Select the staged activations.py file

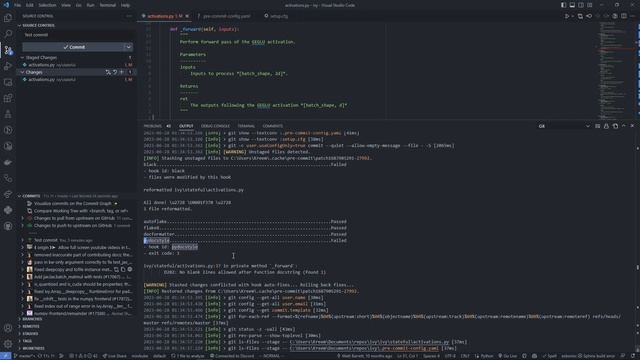78,65
